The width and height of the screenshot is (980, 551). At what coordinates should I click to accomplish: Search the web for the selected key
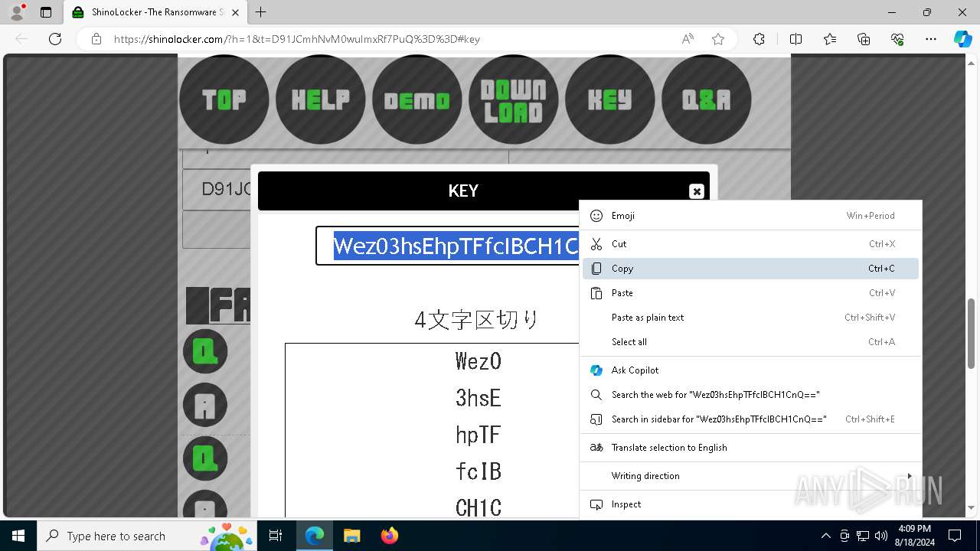point(750,395)
